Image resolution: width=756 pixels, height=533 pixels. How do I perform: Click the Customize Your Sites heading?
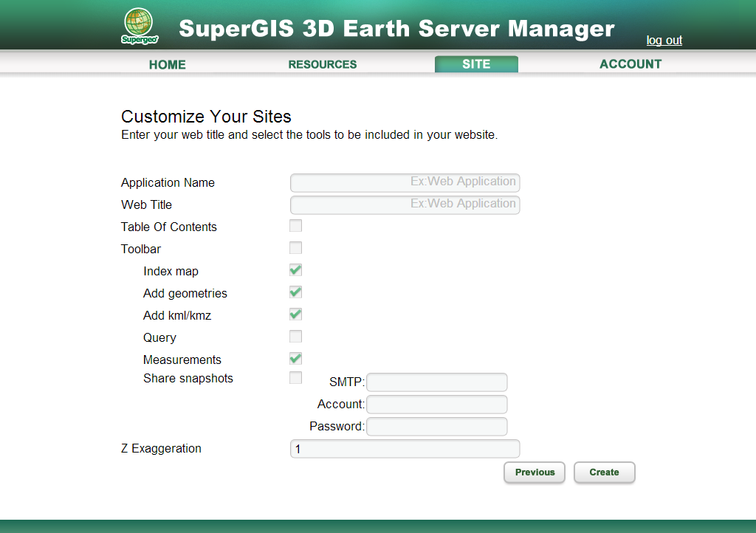pos(207,117)
